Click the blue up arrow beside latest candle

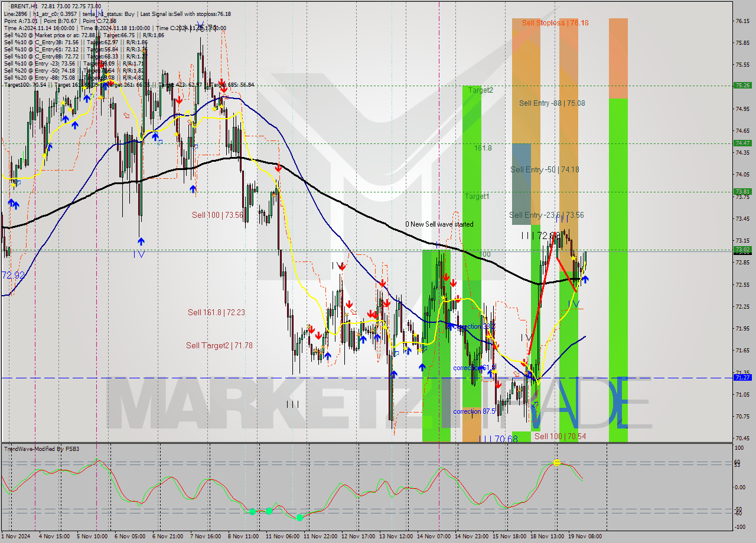click(x=585, y=279)
